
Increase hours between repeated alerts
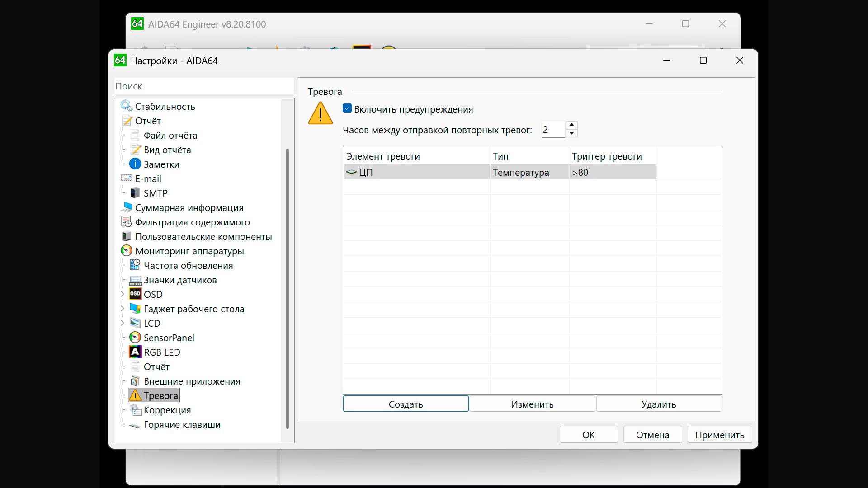pyautogui.click(x=572, y=125)
